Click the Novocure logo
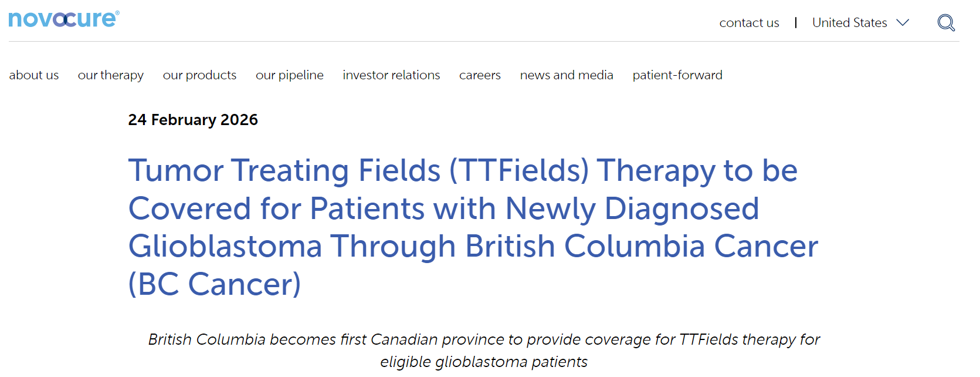This screenshot has width=980, height=377. coord(63,19)
